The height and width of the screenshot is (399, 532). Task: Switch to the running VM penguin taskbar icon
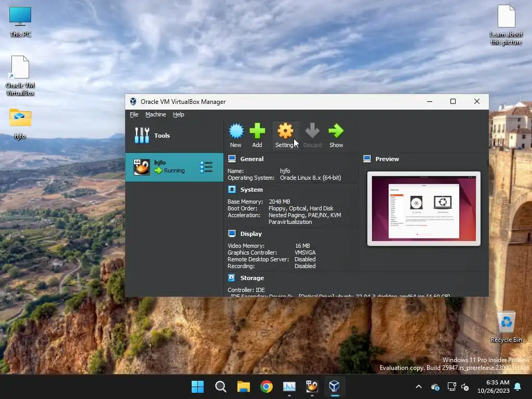point(312,387)
